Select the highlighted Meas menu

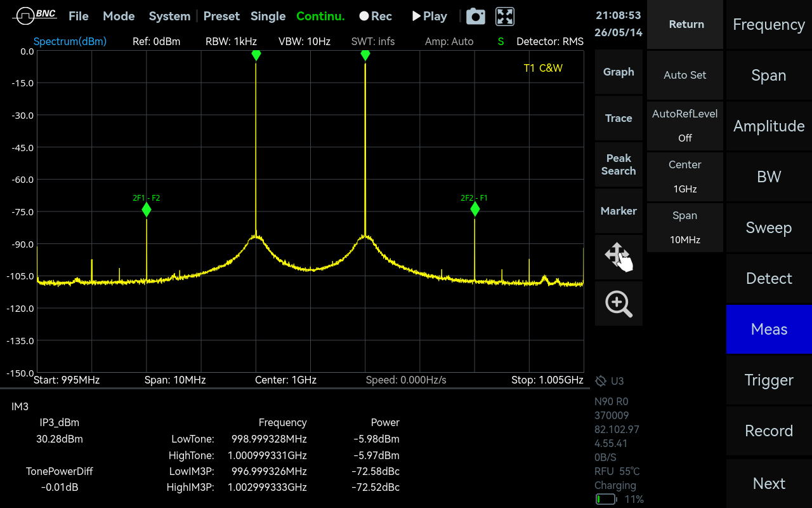click(x=769, y=329)
